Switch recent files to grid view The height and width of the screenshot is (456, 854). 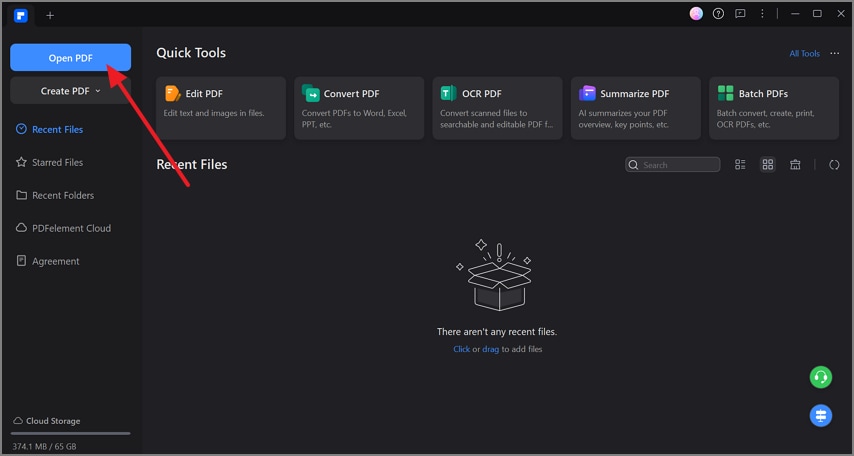click(768, 165)
